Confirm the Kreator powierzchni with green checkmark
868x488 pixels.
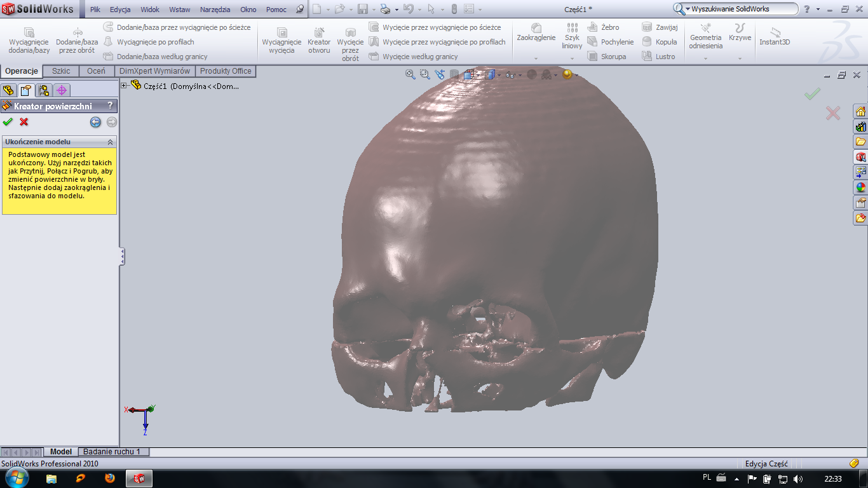(8, 122)
